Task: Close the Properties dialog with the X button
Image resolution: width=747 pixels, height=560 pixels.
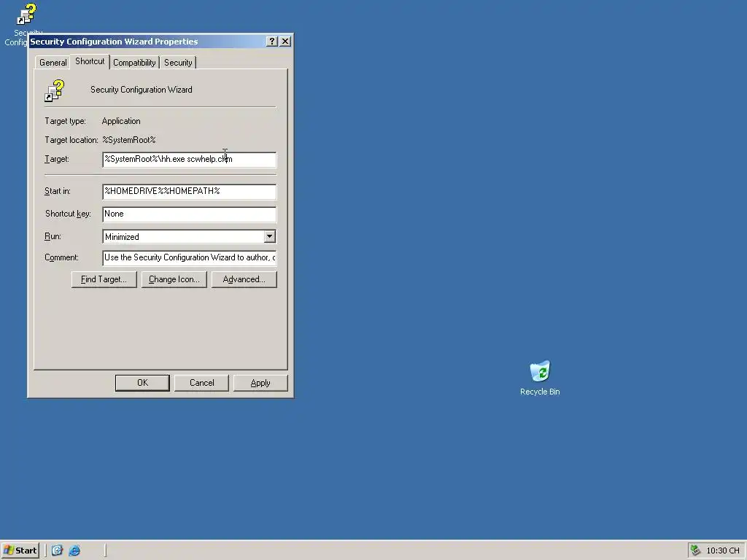Action: point(285,42)
